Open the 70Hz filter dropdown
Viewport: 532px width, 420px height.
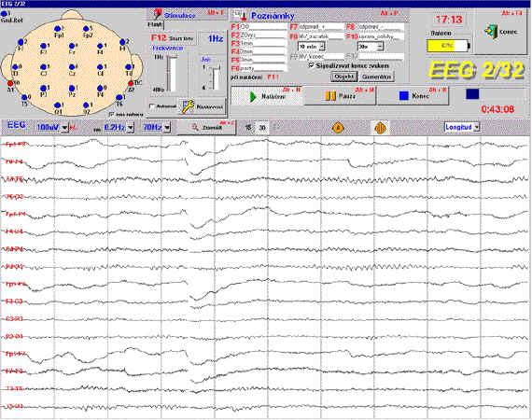pyautogui.click(x=167, y=128)
